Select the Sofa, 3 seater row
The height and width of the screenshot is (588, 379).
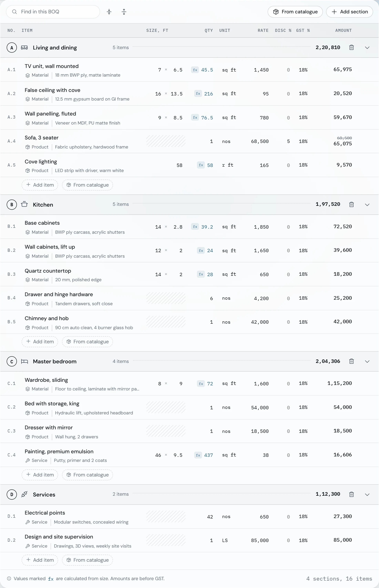click(189, 141)
